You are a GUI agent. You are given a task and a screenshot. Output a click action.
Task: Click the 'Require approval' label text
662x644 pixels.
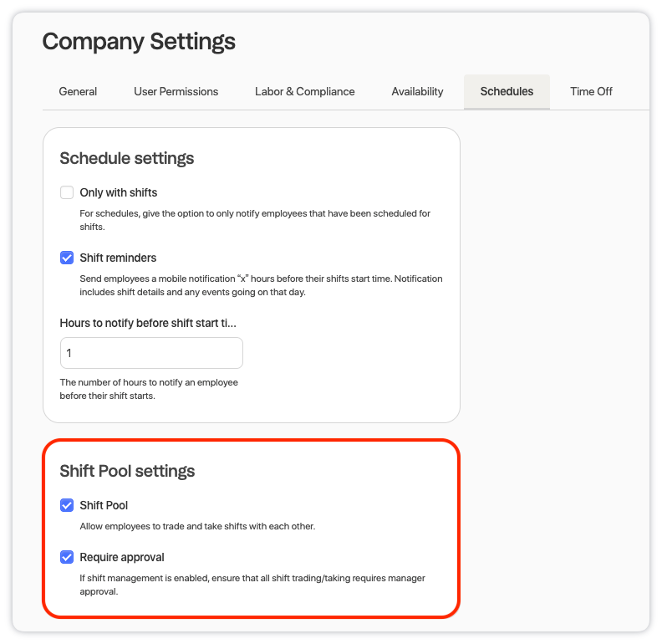[122, 557]
